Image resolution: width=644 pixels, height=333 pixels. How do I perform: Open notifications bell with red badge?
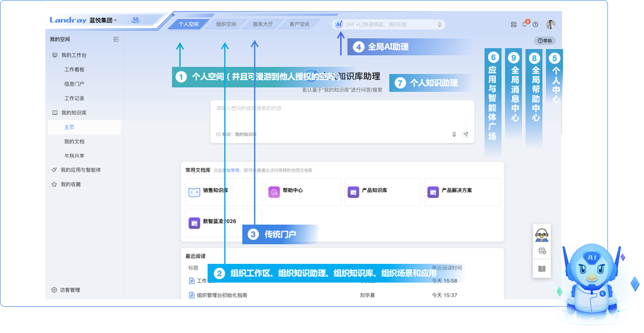pos(525,24)
